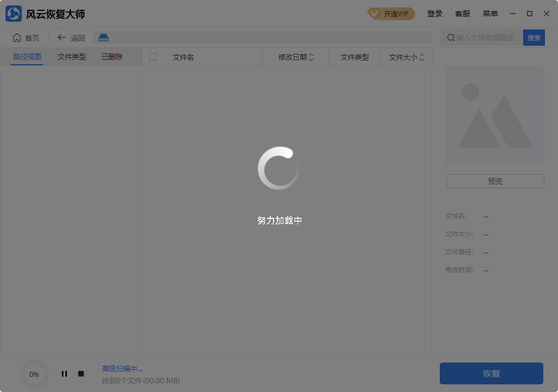Viewport: 558px width, 392px height.
Task: Click the image preview placeholder thumbnail
Action: point(495,115)
